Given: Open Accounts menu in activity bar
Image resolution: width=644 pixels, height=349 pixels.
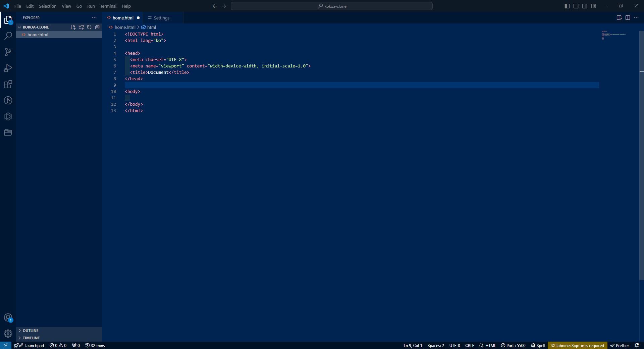Looking at the screenshot, I should coord(8,318).
